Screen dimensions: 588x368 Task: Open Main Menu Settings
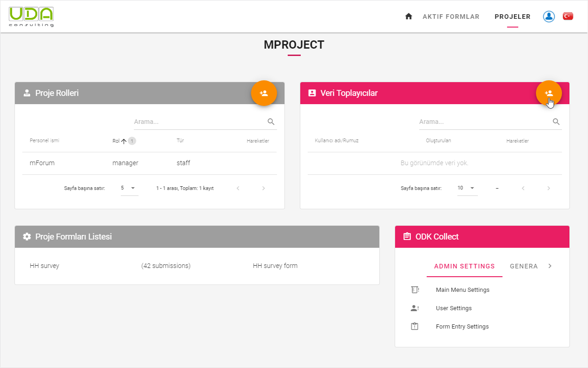[x=462, y=290]
